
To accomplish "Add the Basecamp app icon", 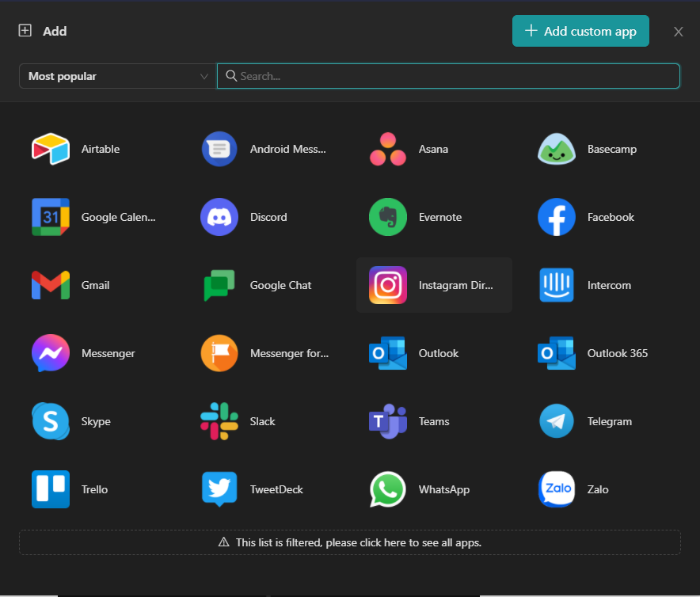I will (556, 149).
